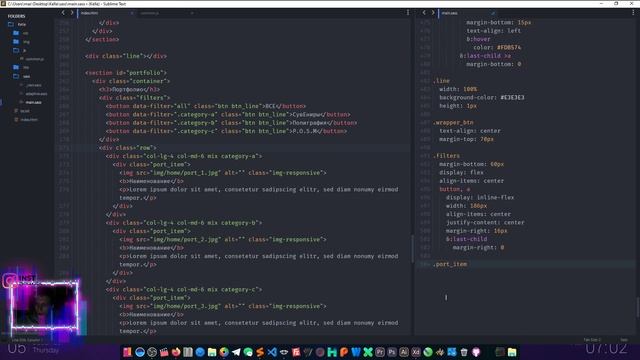Go back in left pane tab history
Viewport: 640px width, 360px height.
(63, 13)
